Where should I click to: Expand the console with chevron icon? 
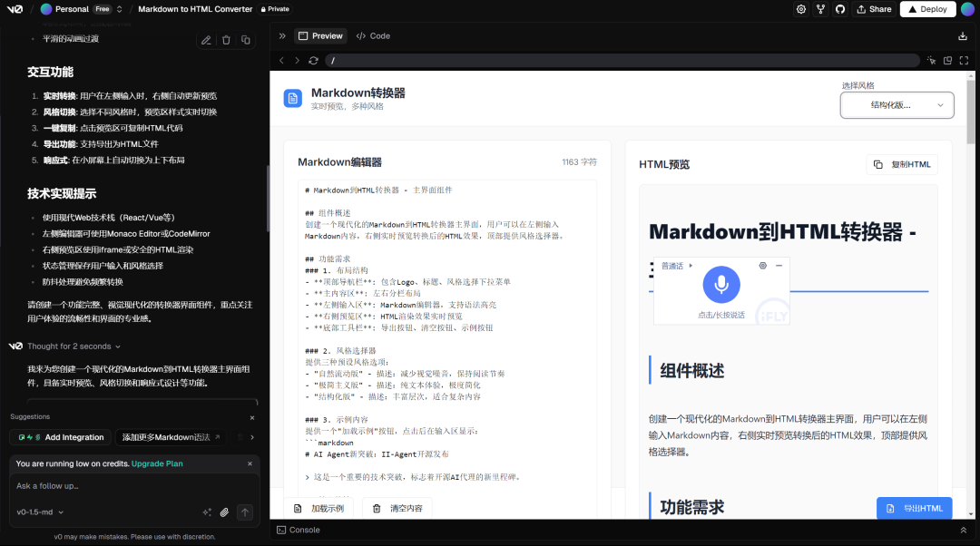(963, 530)
